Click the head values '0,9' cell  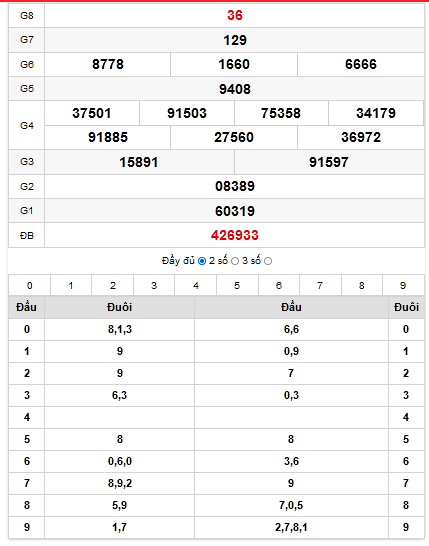point(291,351)
